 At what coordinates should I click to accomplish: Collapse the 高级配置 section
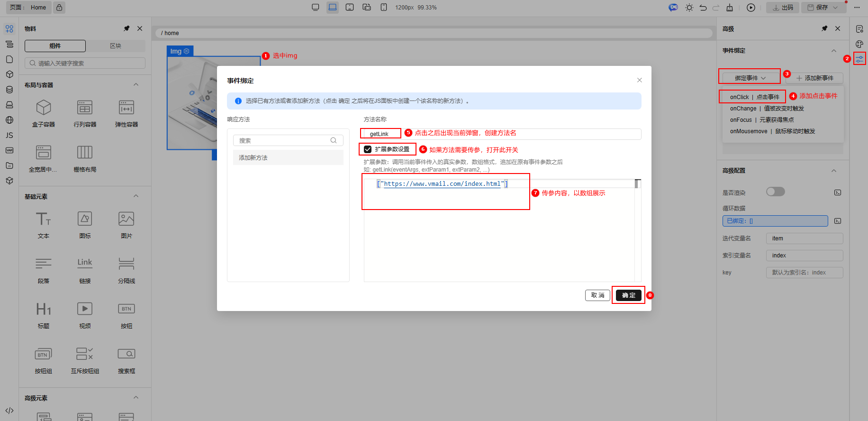coord(834,171)
